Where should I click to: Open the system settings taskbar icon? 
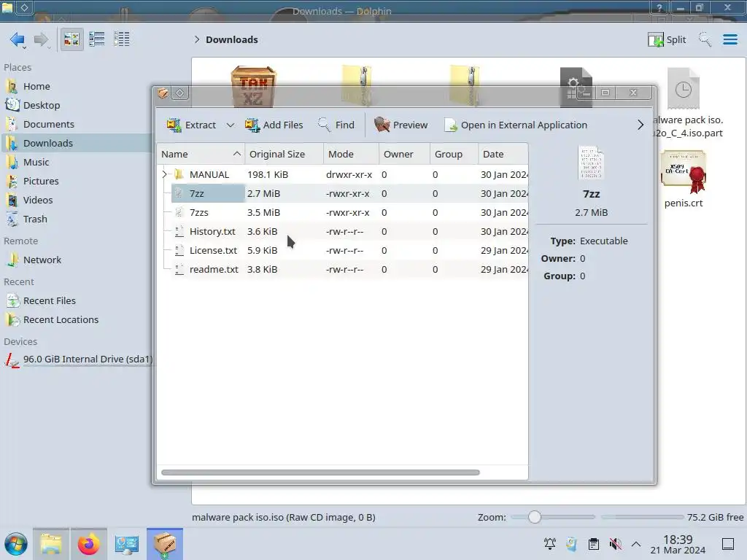point(127,544)
